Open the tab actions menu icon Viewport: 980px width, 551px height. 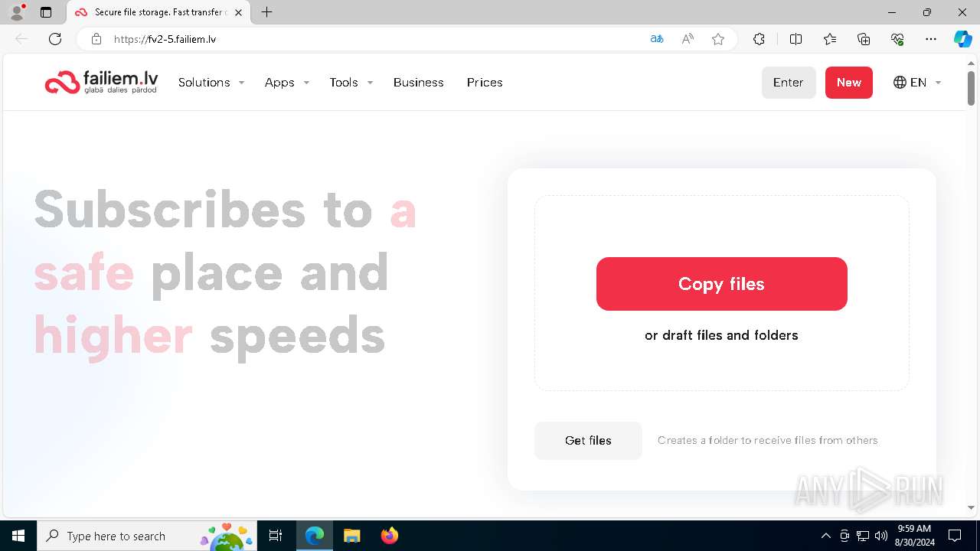(x=46, y=12)
